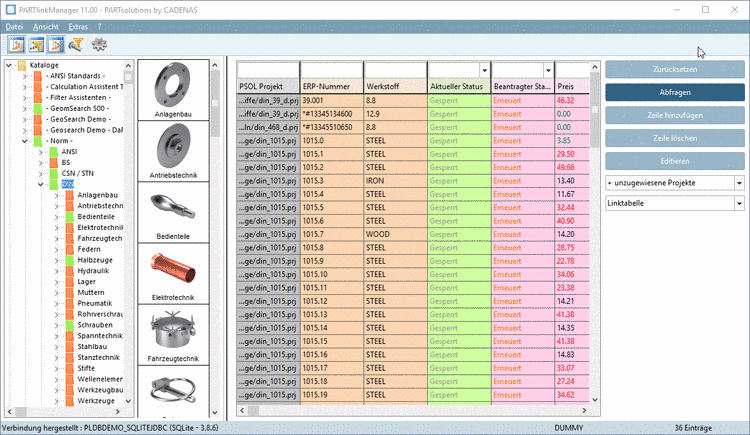Click 36 Einträge in status bar
Screen dimensions: 750x435
click(x=693, y=428)
